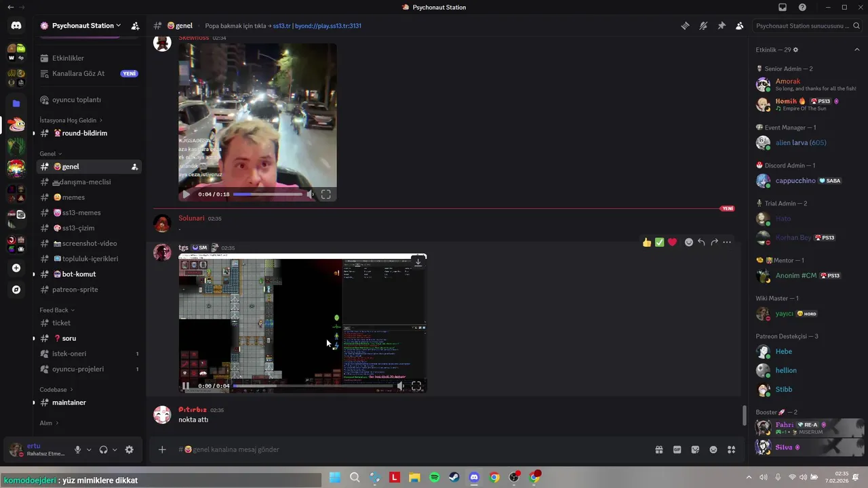
Task: Open the help question mark icon
Action: point(802,7)
